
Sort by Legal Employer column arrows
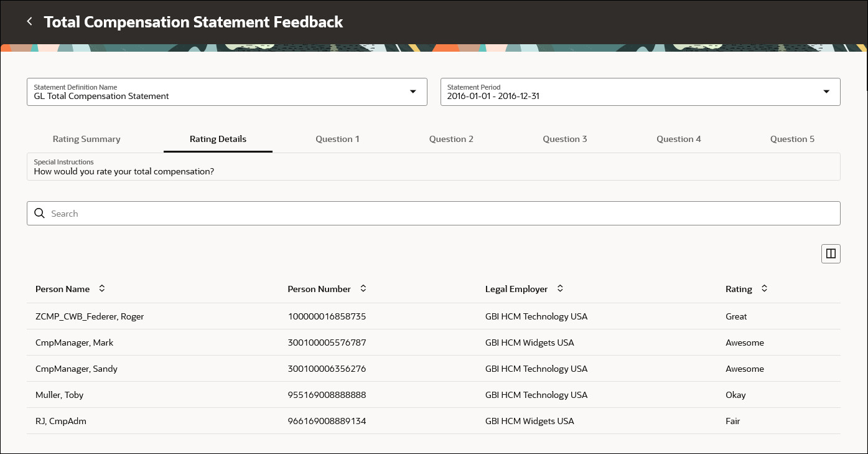tap(560, 289)
